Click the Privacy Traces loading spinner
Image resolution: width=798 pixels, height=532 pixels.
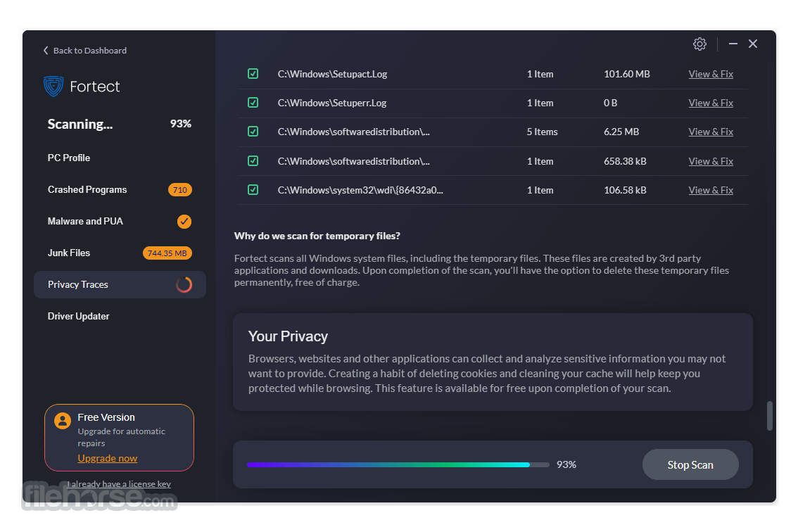click(184, 284)
